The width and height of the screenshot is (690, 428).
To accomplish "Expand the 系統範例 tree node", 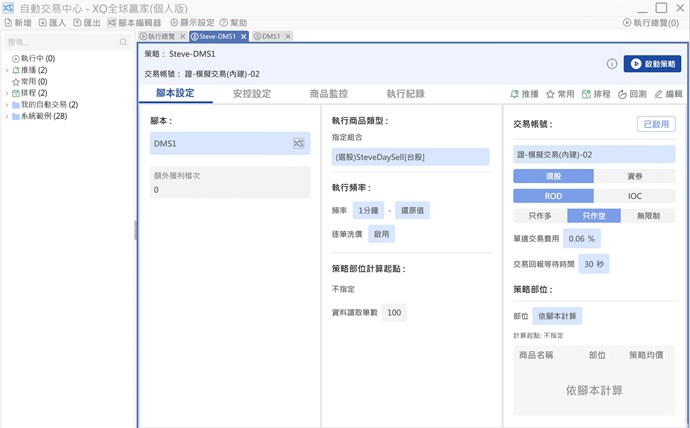I will (7, 116).
